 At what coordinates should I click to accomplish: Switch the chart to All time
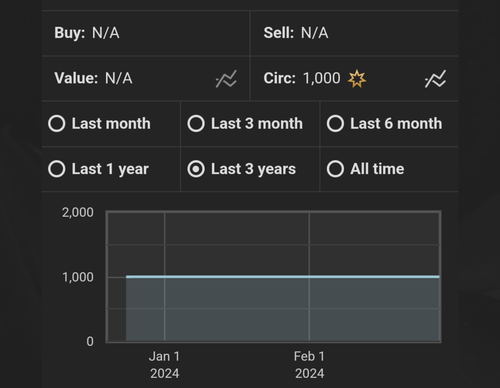tap(335, 169)
